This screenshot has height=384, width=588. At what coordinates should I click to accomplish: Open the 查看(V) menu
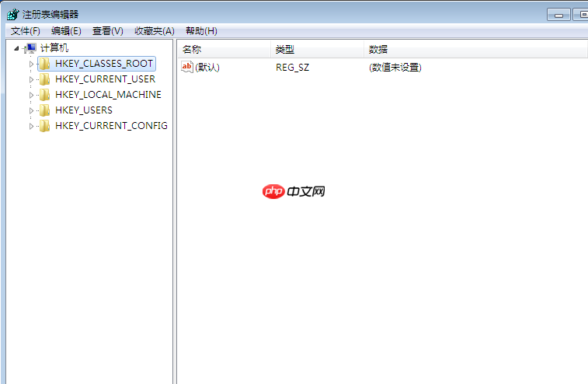(108, 31)
